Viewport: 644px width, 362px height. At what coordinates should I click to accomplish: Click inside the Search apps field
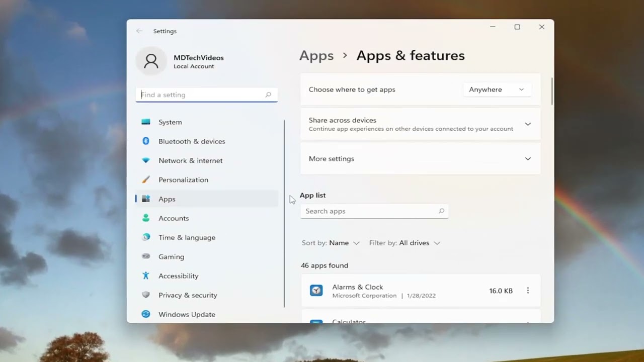[374, 211]
